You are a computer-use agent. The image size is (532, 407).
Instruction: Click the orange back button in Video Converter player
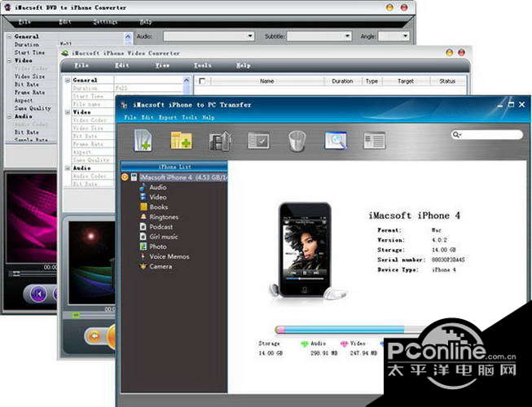[95, 336]
